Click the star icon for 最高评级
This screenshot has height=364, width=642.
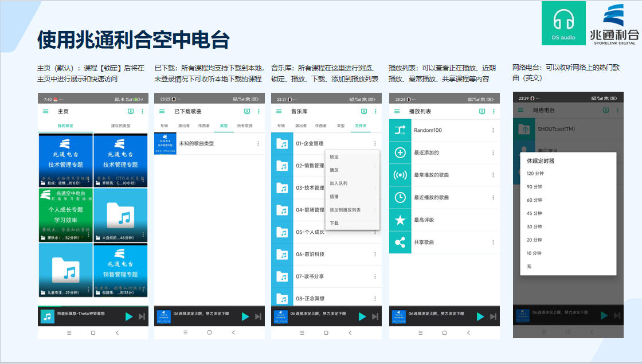400,220
